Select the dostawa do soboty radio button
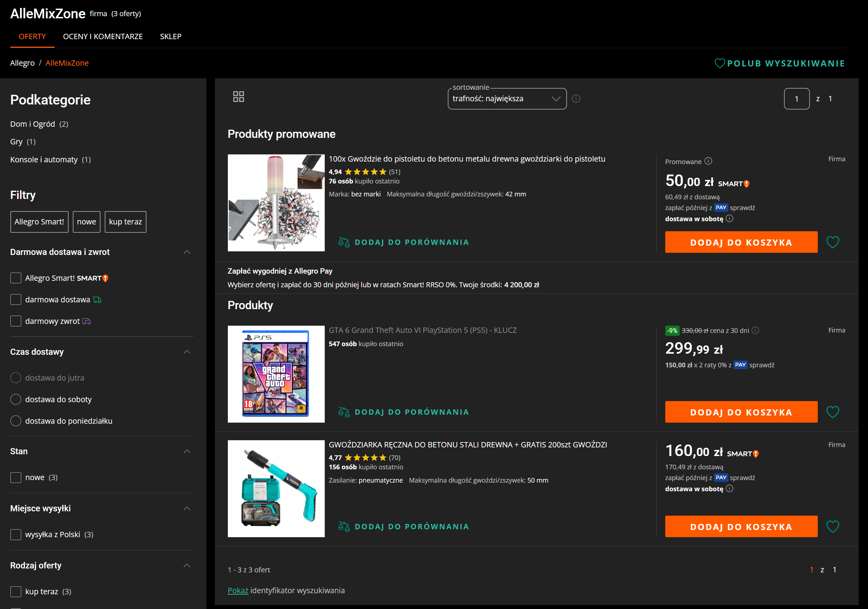Viewport: 868px width, 609px height. pos(15,399)
